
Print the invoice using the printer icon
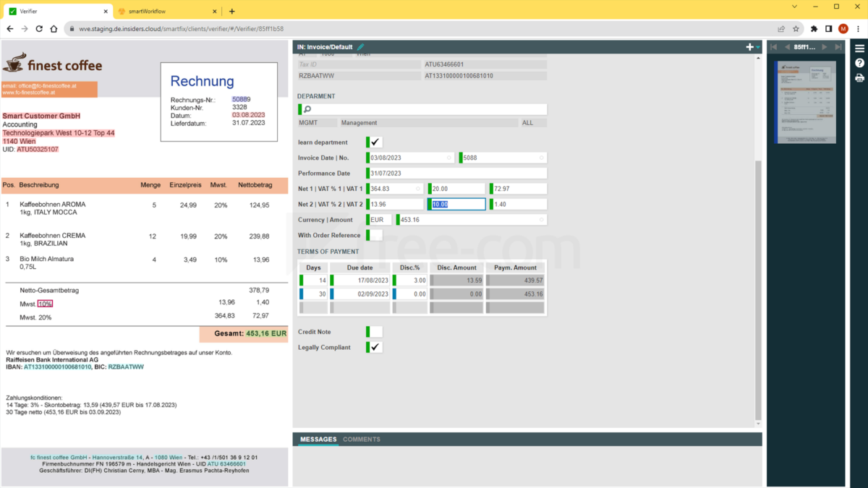click(x=859, y=77)
